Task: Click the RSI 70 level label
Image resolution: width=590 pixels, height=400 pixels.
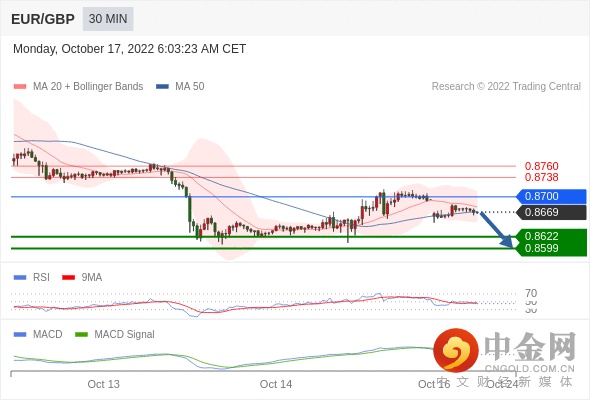Action: tap(531, 293)
